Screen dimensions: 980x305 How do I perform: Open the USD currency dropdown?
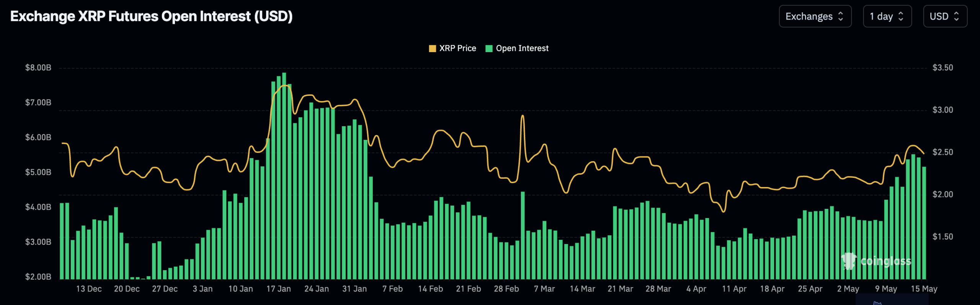click(945, 16)
